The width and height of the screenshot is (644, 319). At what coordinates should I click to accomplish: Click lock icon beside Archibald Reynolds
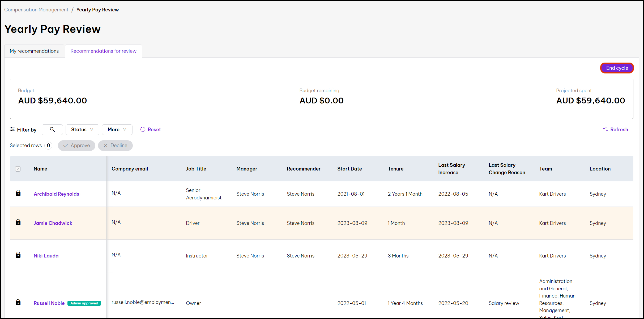pos(18,193)
